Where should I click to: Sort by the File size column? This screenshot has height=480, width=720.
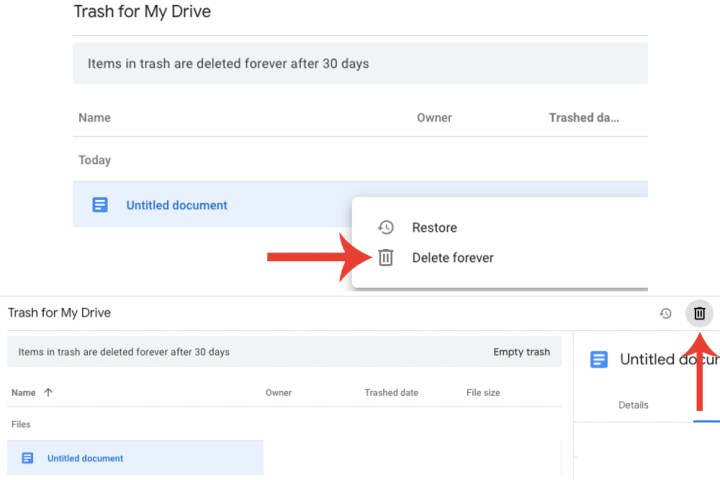coord(483,393)
